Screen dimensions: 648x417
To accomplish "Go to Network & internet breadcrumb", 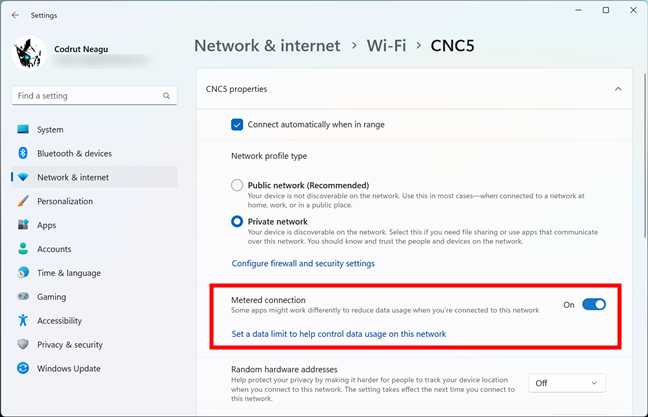I will pos(267,45).
